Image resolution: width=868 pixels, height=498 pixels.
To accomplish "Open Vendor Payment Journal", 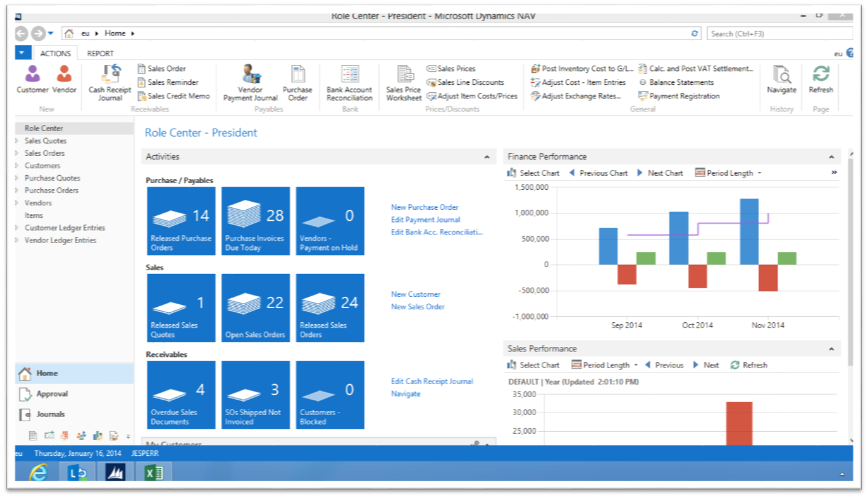I will 251,83.
